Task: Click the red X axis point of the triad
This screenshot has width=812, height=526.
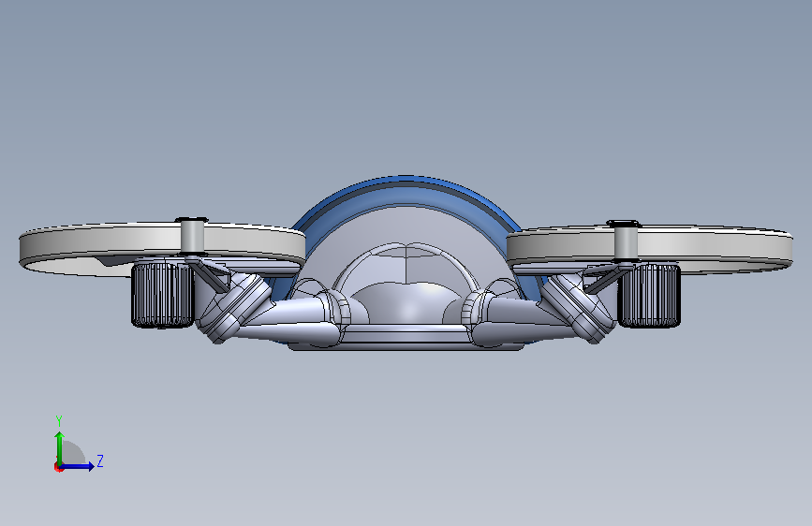Action: tap(58, 467)
